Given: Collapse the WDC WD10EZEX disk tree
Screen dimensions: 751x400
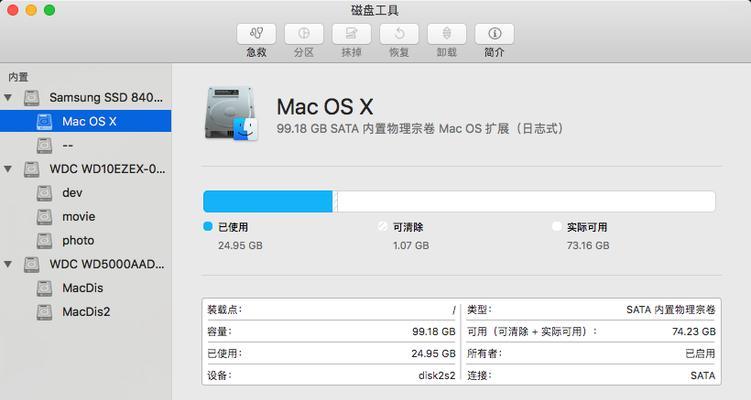Looking at the screenshot, I should [8, 169].
